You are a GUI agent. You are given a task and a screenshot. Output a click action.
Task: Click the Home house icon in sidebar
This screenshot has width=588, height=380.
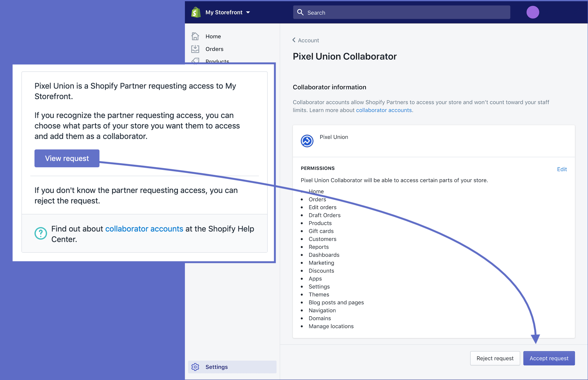pyautogui.click(x=195, y=36)
